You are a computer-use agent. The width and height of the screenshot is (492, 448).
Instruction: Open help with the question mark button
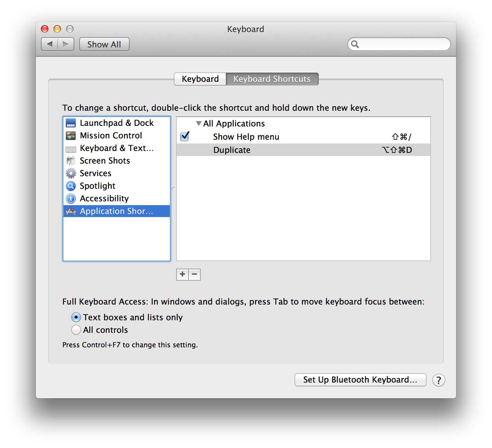(x=439, y=380)
